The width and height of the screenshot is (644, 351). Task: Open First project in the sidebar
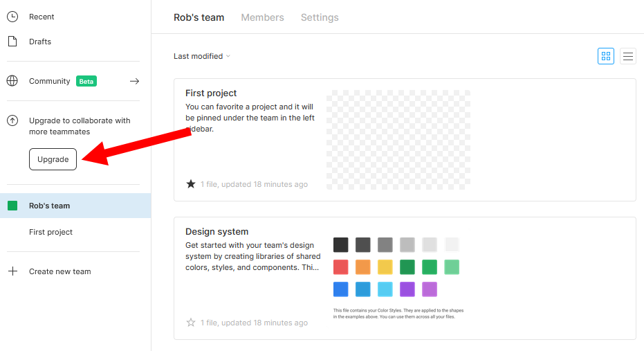[50, 232]
